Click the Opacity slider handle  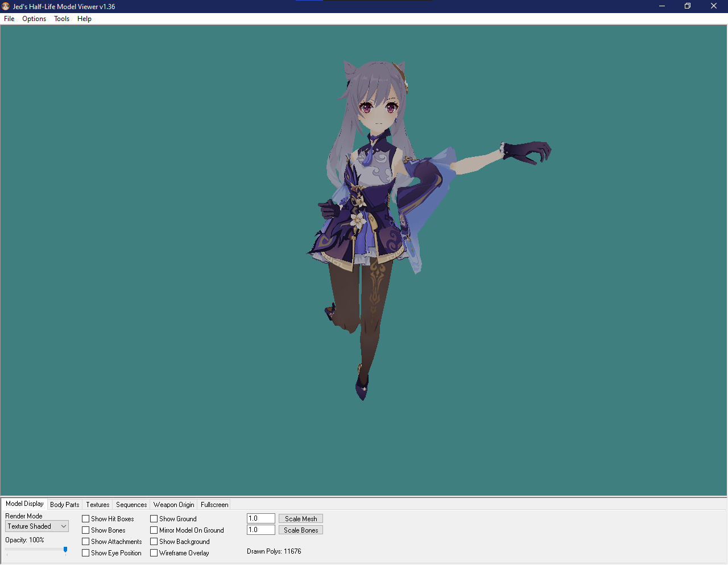(x=65, y=550)
